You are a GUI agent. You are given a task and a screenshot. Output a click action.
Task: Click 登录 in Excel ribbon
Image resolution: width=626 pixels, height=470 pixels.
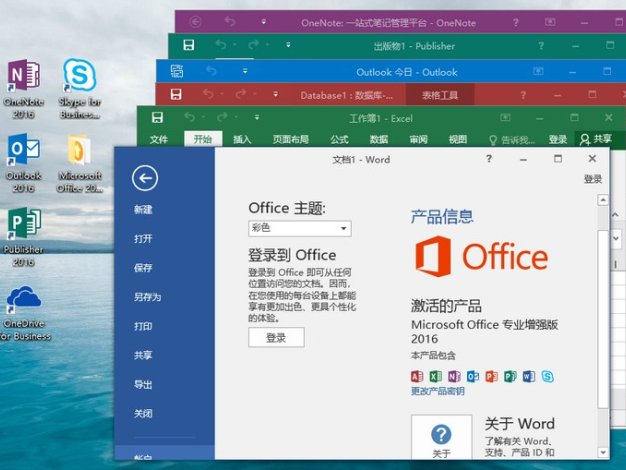[557, 139]
